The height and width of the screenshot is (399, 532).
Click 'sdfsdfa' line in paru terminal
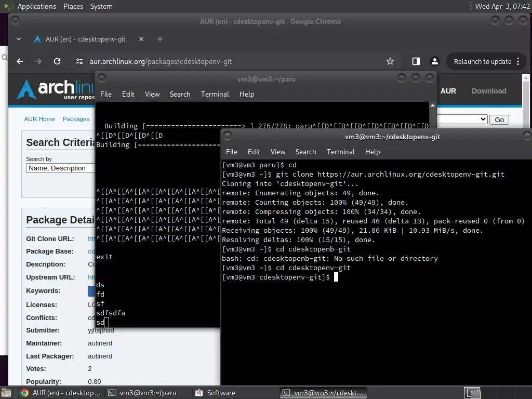[111, 313]
